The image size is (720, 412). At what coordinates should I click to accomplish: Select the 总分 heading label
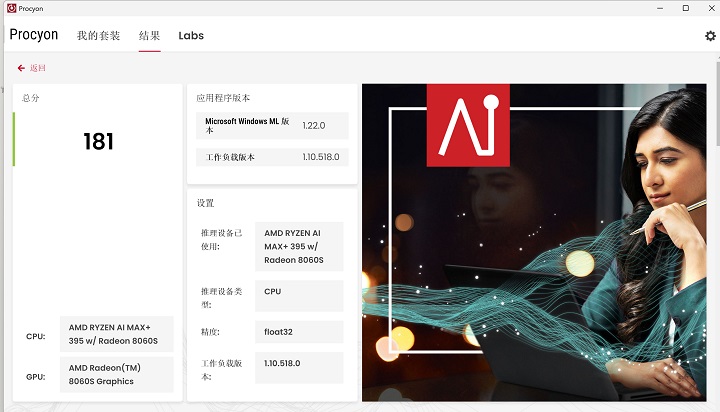tap(31, 98)
